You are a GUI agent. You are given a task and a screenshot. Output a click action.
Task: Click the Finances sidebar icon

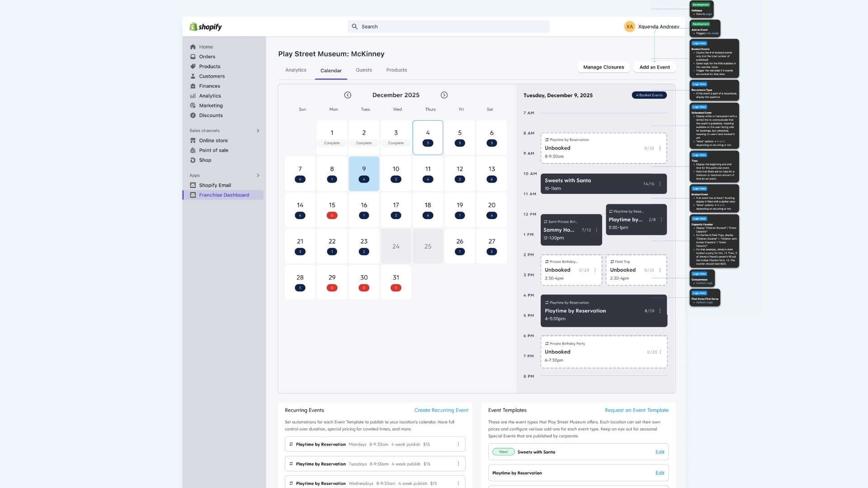click(x=193, y=86)
